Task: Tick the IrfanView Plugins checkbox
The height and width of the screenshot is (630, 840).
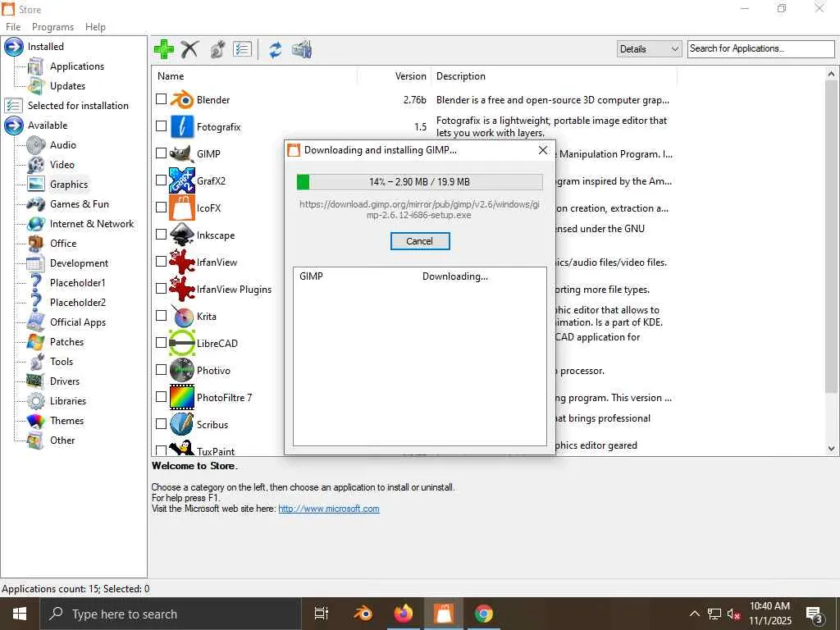Action: click(x=162, y=288)
